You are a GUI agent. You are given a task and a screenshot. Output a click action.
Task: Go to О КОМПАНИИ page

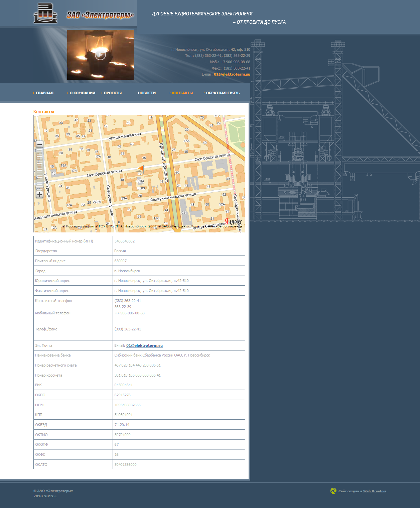tap(82, 93)
